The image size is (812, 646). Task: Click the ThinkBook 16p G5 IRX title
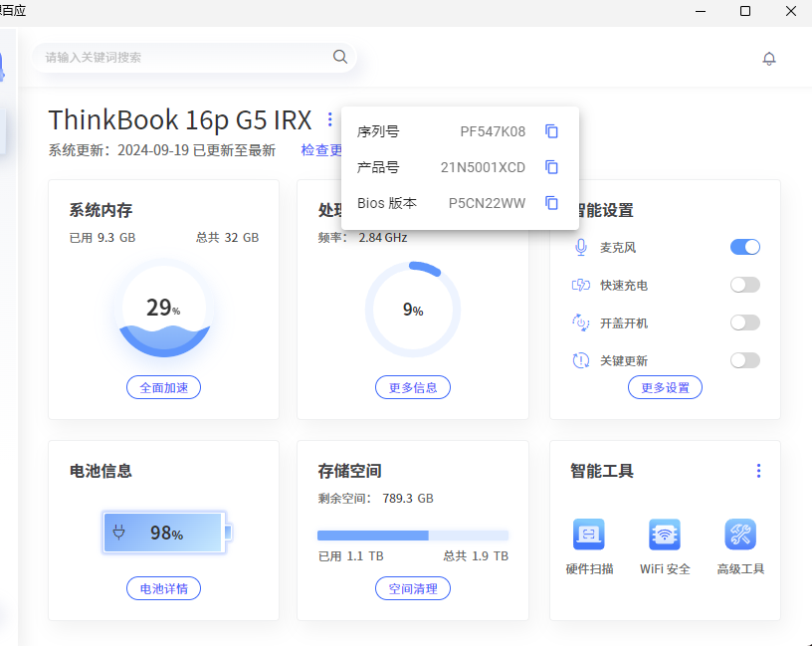(180, 120)
